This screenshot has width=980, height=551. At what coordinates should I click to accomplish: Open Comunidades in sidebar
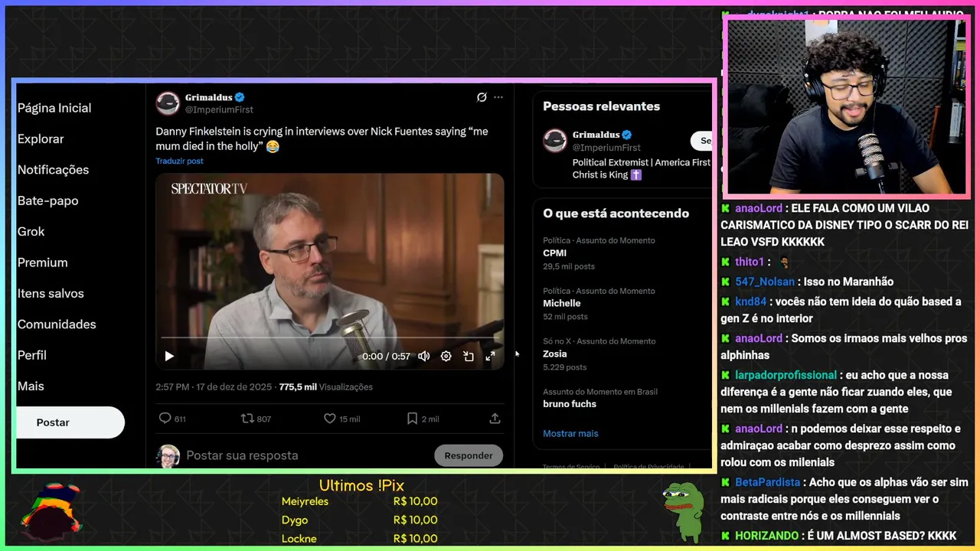tap(57, 324)
